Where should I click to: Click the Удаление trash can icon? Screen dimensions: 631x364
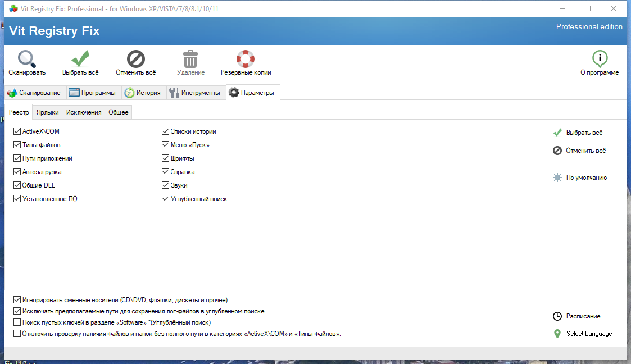pyautogui.click(x=190, y=59)
